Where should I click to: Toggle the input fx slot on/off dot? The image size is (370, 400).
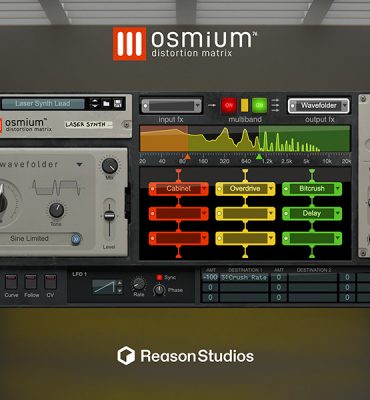click(x=145, y=106)
